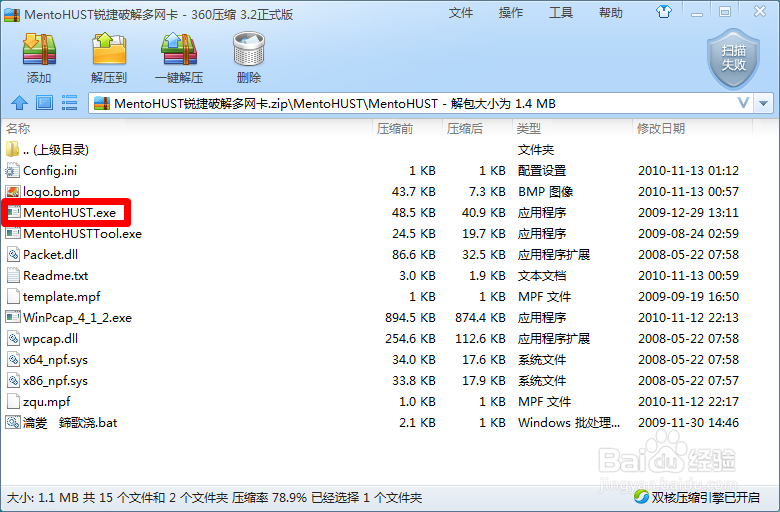Screen dimensions: 780x512
Task: Close the 360压缩 window
Action: [x=760, y=11]
